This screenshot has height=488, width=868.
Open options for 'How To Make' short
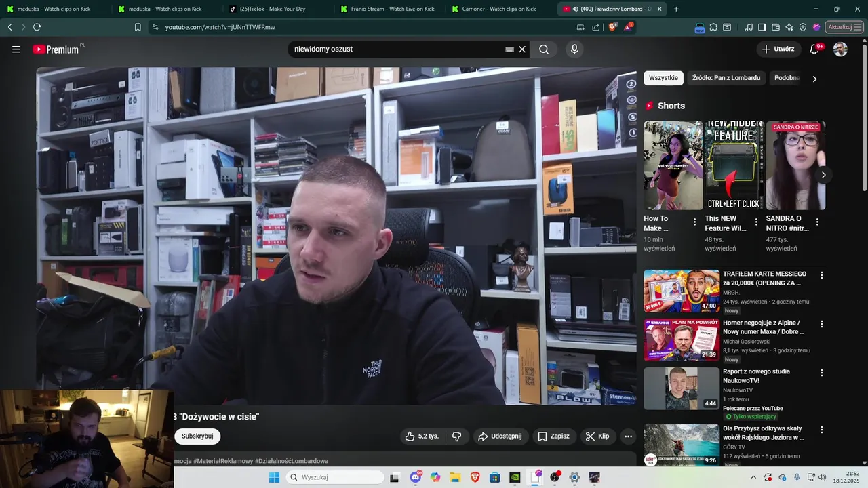pos(694,222)
